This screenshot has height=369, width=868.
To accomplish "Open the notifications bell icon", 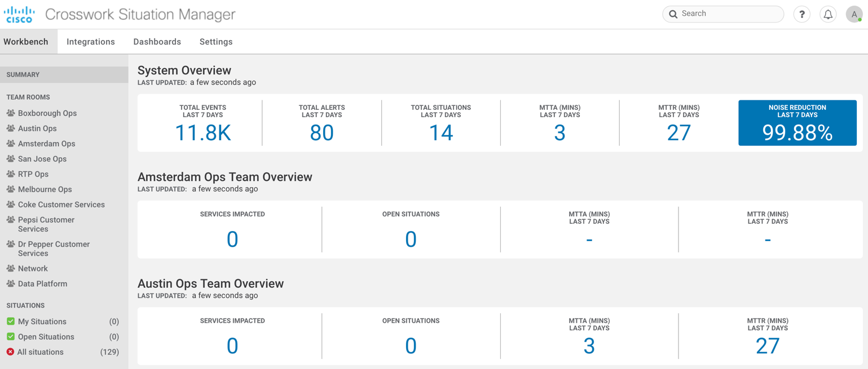I will [827, 14].
